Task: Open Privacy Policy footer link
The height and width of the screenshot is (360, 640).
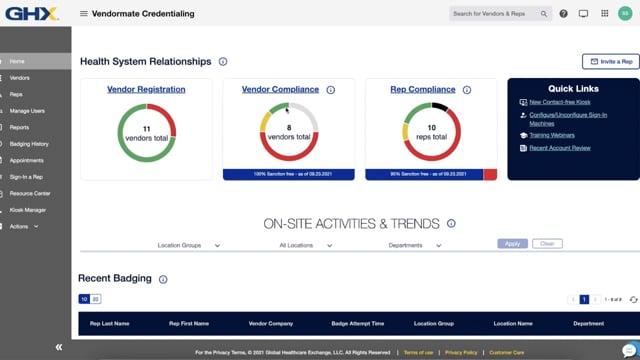Action: pyautogui.click(x=461, y=352)
